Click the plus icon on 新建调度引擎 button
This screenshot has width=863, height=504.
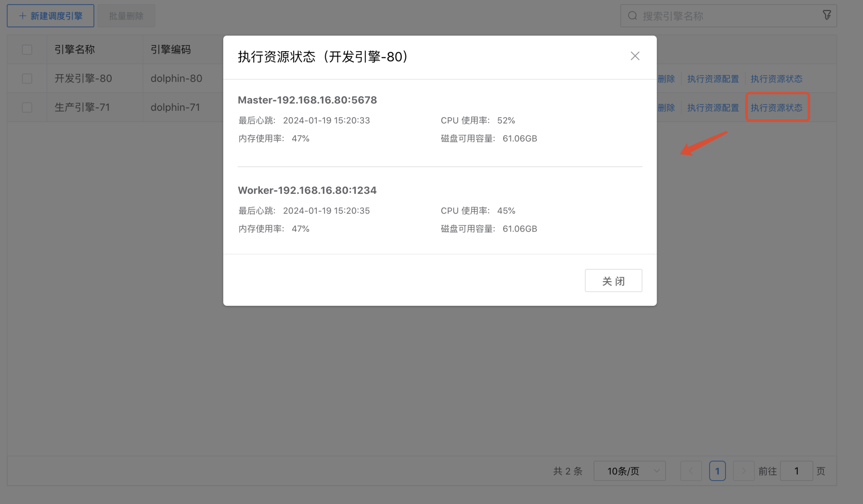(x=22, y=15)
